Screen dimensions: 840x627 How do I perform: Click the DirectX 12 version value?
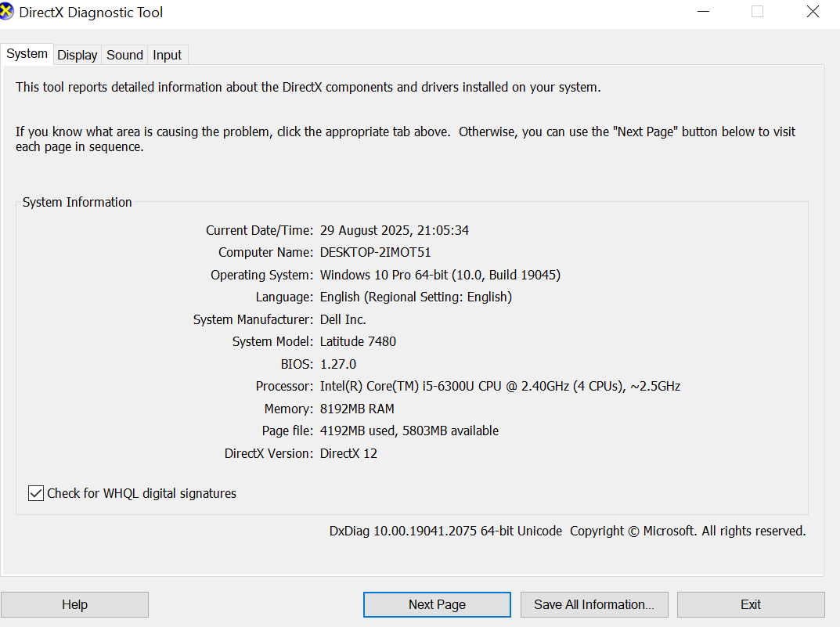pyautogui.click(x=348, y=453)
